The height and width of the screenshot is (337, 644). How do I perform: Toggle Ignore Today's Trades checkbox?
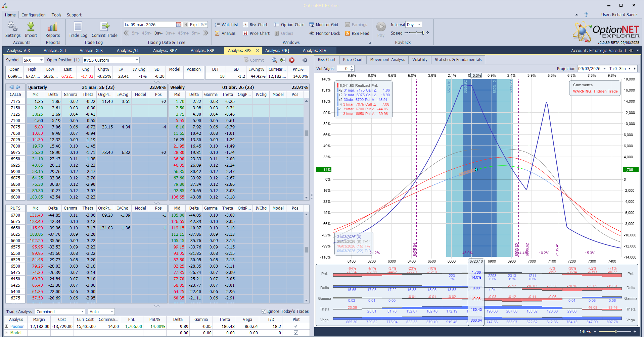tap(264, 312)
